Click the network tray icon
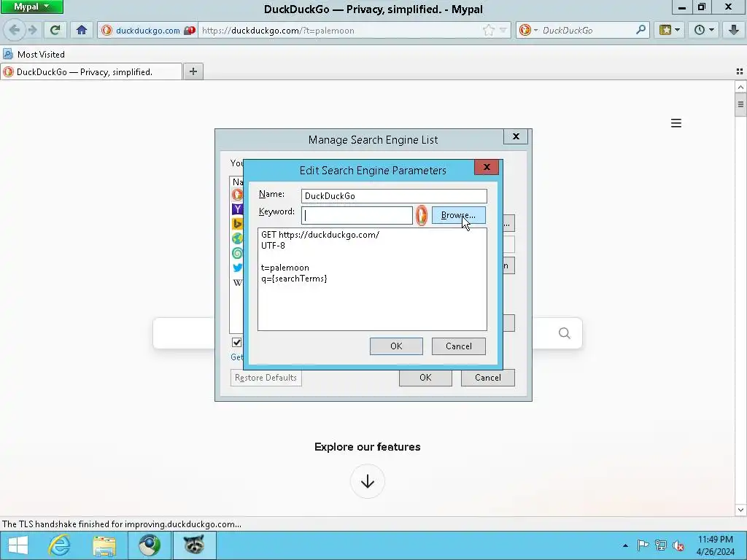The height and width of the screenshot is (560, 747). [x=660, y=545]
